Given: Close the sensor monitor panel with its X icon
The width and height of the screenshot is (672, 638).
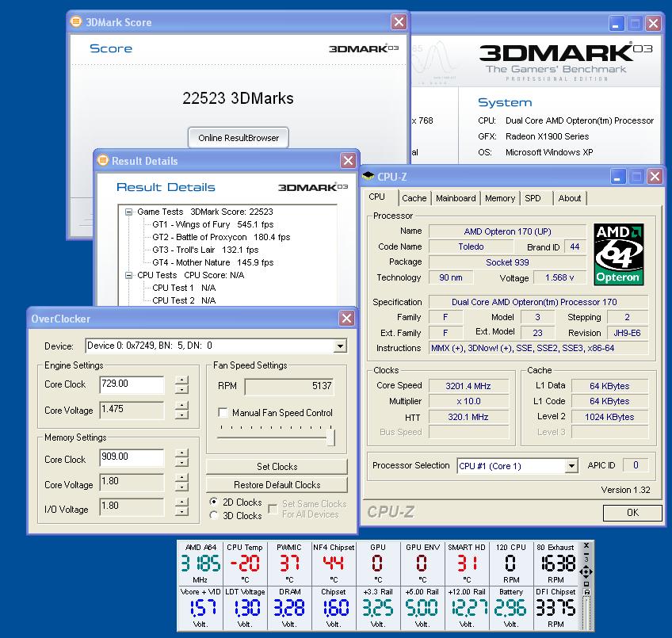Looking at the screenshot, I should [x=586, y=545].
